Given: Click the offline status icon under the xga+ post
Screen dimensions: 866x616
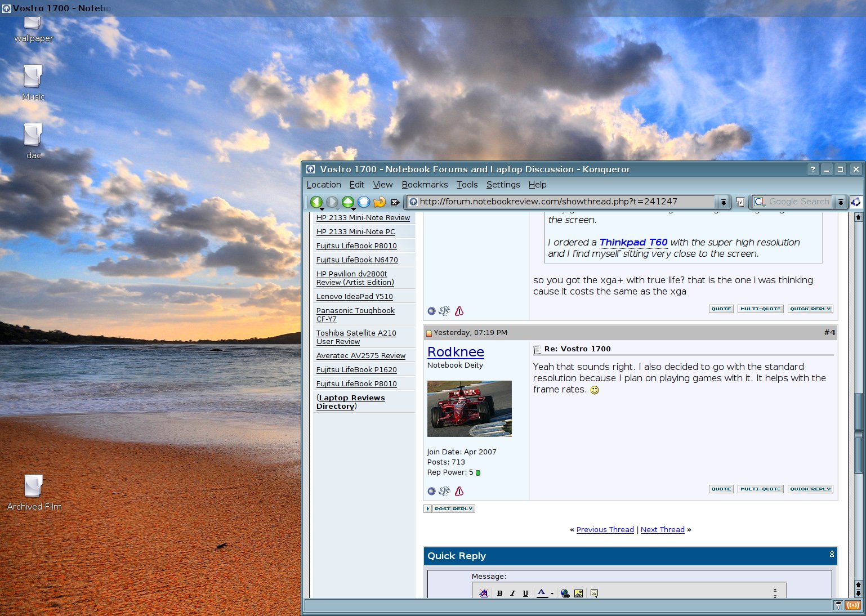Looking at the screenshot, I should point(431,311).
